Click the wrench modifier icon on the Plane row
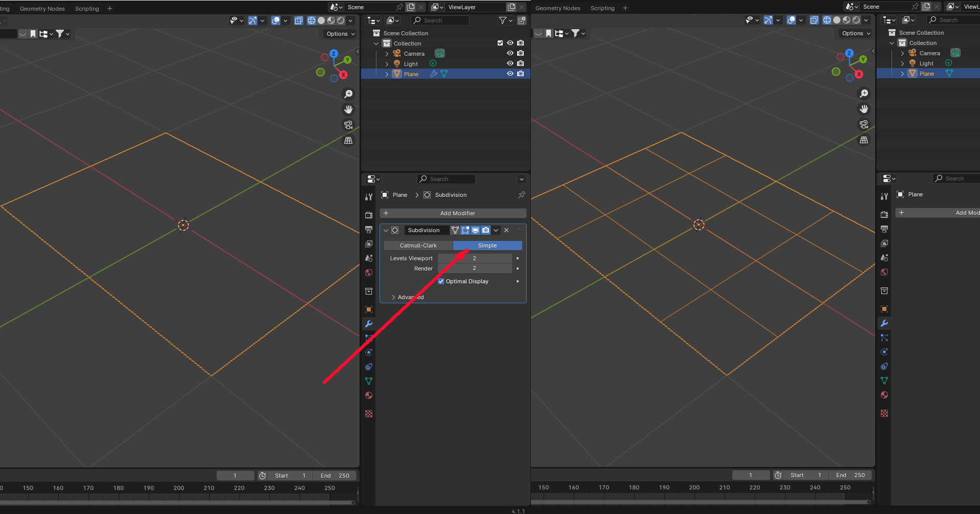The width and height of the screenshot is (980, 514). click(434, 74)
